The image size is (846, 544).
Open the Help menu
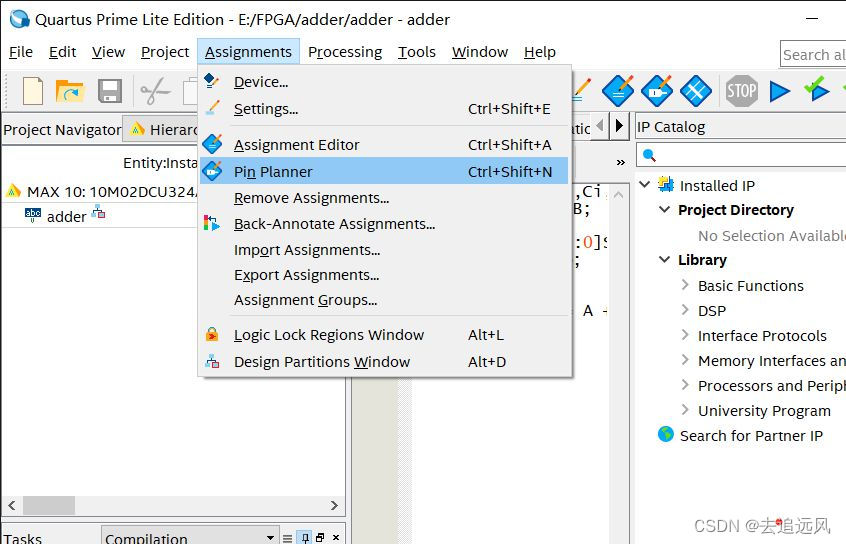tap(540, 52)
